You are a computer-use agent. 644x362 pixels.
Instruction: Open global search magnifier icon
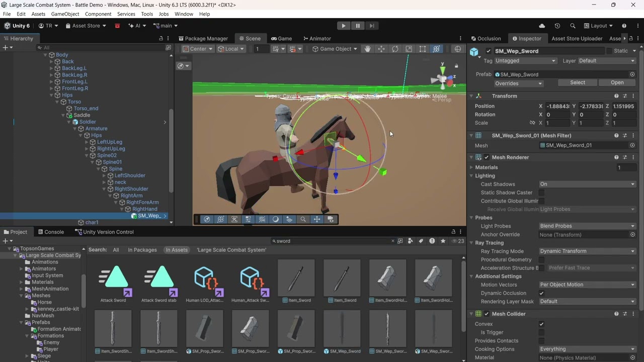(x=573, y=26)
